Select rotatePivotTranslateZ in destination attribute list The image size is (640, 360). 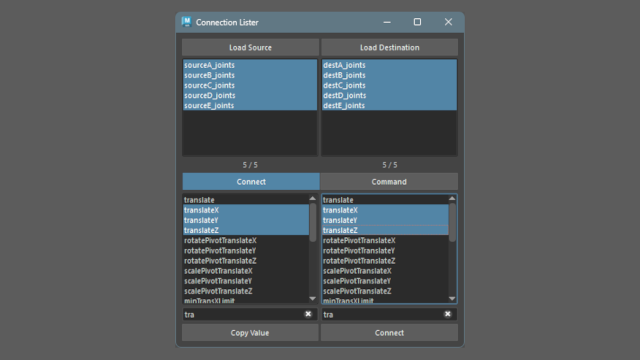[x=385, y=261]
